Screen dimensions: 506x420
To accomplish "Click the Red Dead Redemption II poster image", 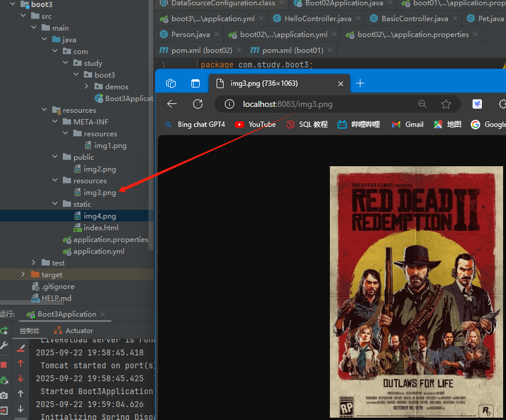I will click(416, 292).
